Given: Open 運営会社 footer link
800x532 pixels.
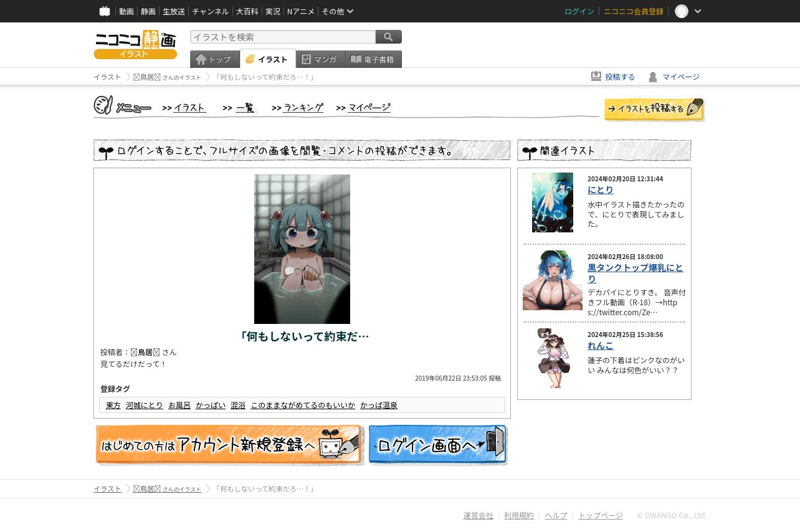Looking at the screenshot, I should point(479,516).
